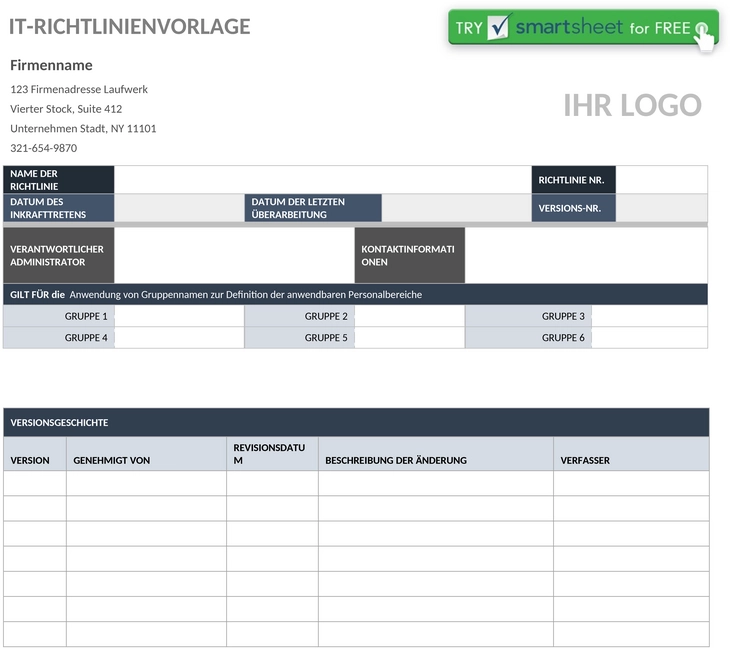The height and width of the screenshot is (649, 730).
Task: Click first empty cell under VERSION column
Action: click(35, 483)
